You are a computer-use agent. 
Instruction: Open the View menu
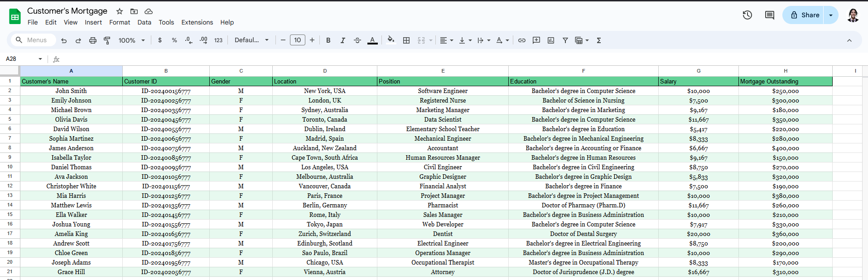click(70, 22)
